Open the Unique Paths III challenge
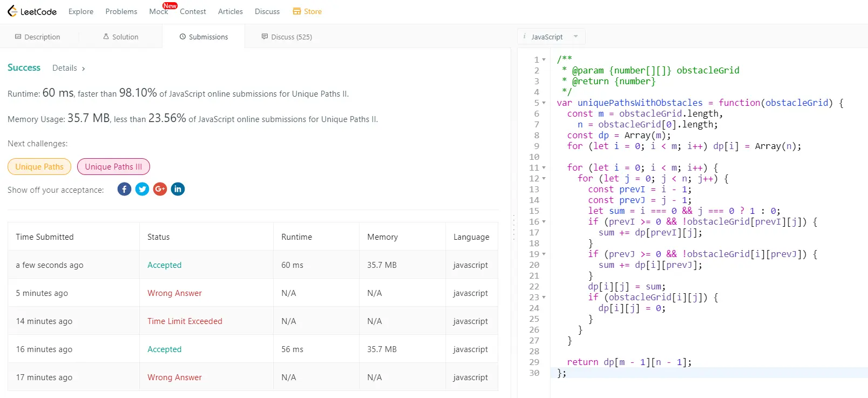The image size is (868, 398). tap(113, 167)
